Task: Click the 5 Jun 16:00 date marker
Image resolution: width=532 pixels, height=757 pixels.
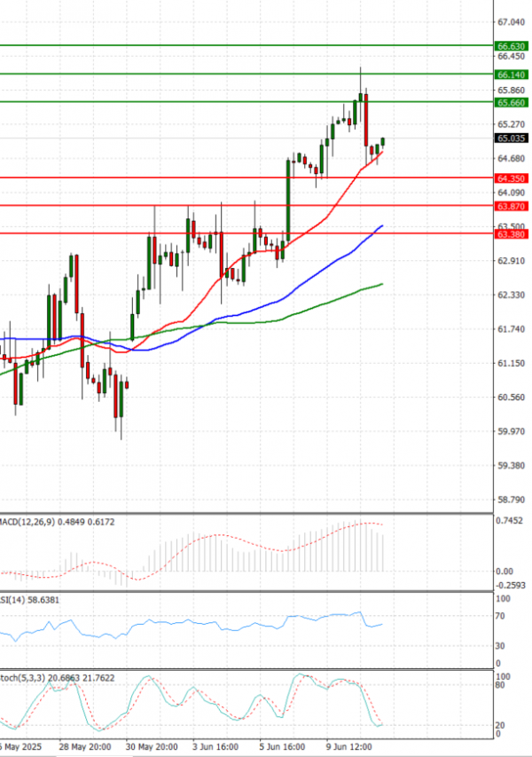Action: pos(281,745)
